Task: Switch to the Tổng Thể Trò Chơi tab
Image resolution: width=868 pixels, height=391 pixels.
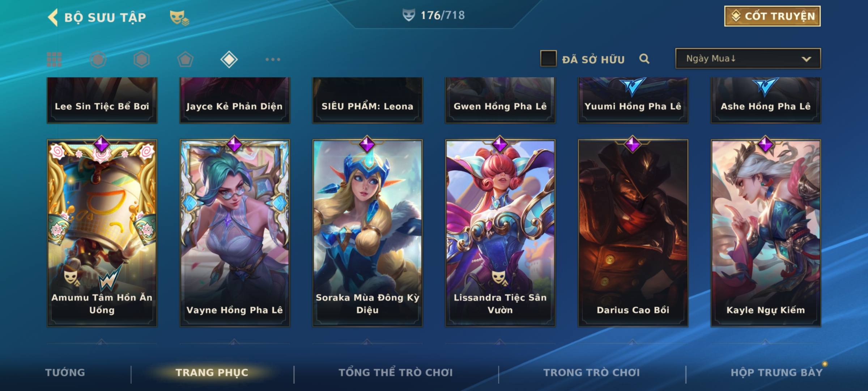Action: (x=396, y=373)
